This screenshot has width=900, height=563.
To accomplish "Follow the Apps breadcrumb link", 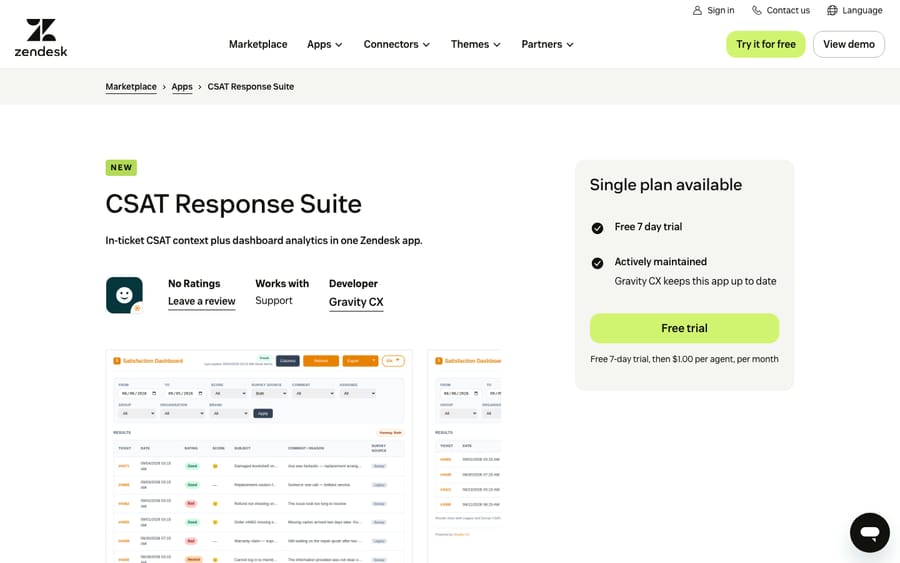I will pos(182,87).
